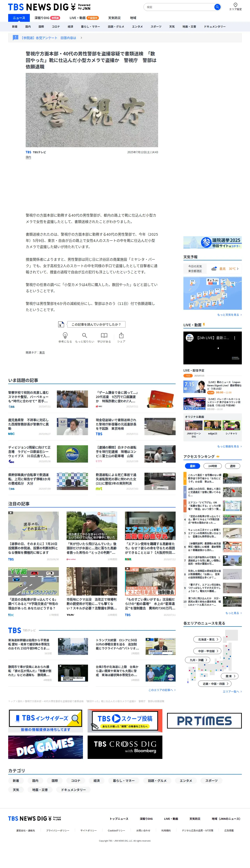Expand 関東 area news
This screenshot has width=250, height=868.
tap(230, 676)
